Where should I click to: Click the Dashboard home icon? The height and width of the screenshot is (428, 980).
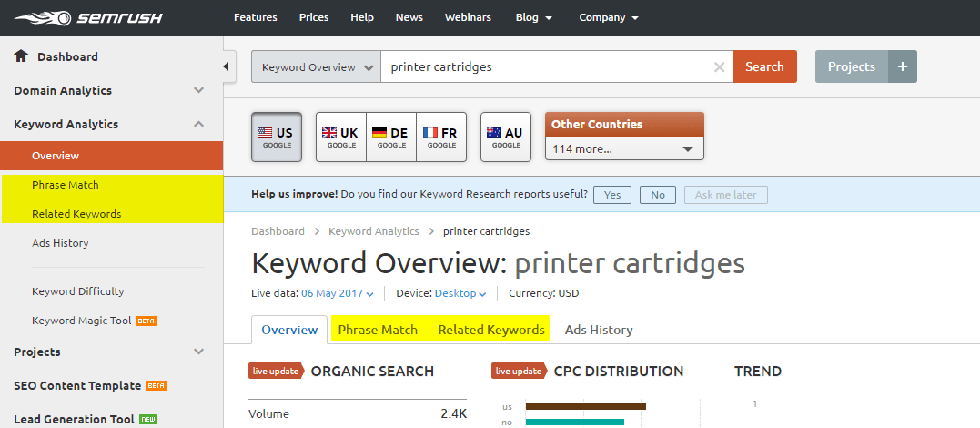coord(21,56)
